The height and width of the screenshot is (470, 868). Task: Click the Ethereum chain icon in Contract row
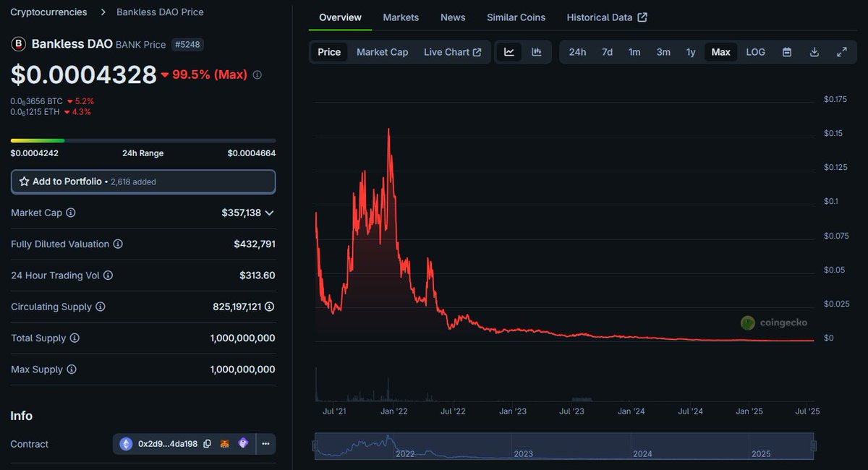(x=126, y=444)
